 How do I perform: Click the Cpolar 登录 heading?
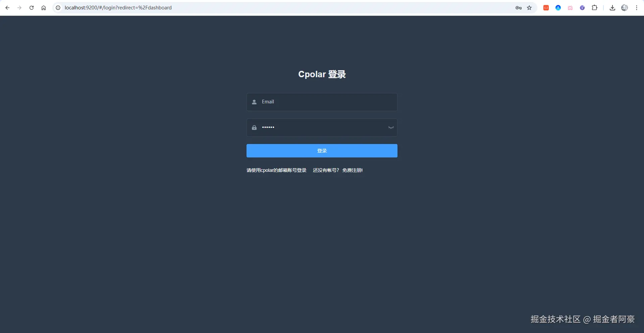pos(322,74)
